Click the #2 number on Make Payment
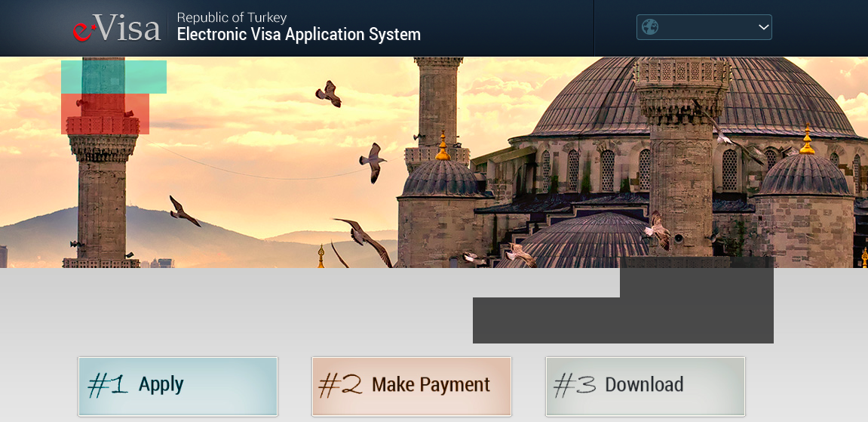The width and height of the screenshot is (868, 422). point(340,385)
